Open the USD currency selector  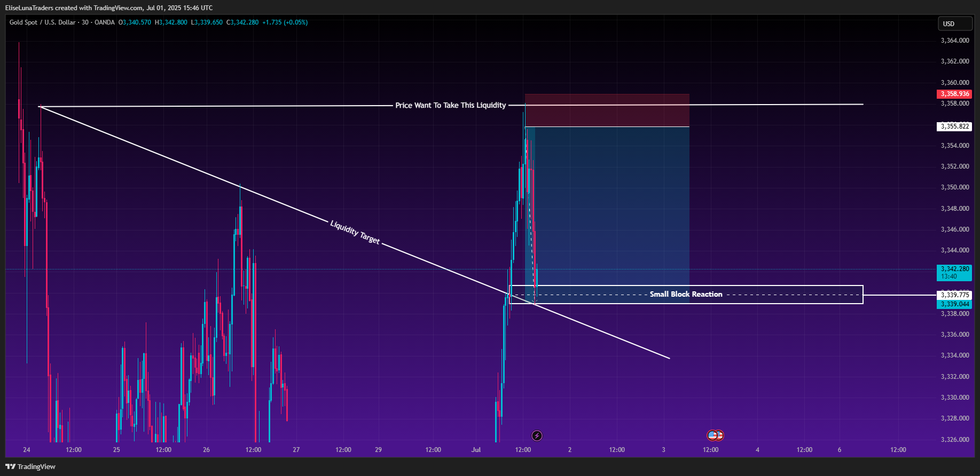[955, 23]
